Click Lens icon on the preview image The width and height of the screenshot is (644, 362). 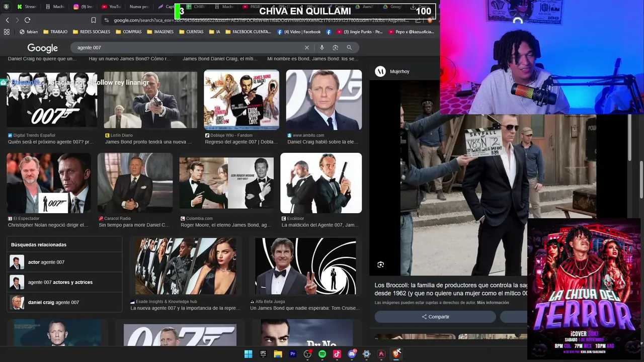click(380, 264)
